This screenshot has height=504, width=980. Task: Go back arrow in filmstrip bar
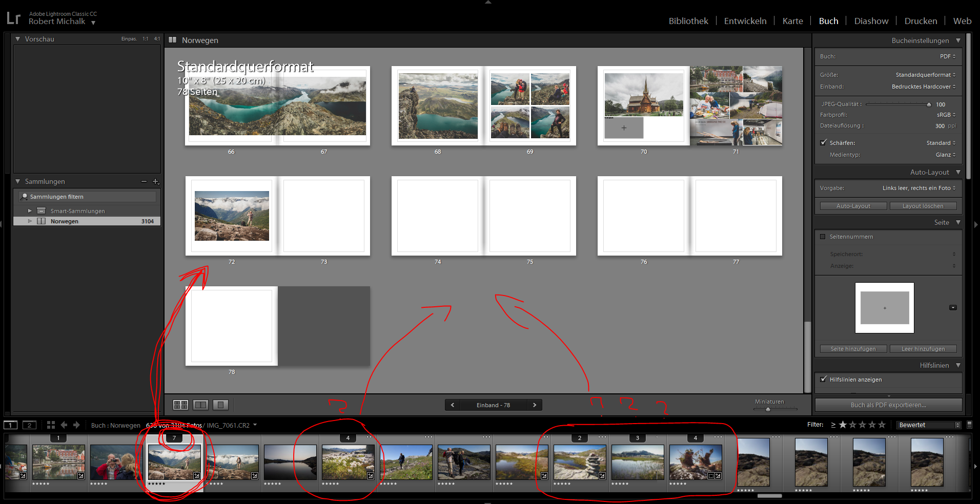pos(64,425)
